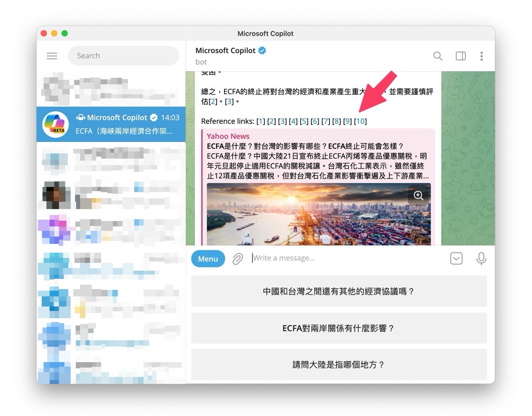Choose suggestion 中國和台灣之間還有其他的經濟協議嗎？
532x416 pixels.
(x=339, y=291)
